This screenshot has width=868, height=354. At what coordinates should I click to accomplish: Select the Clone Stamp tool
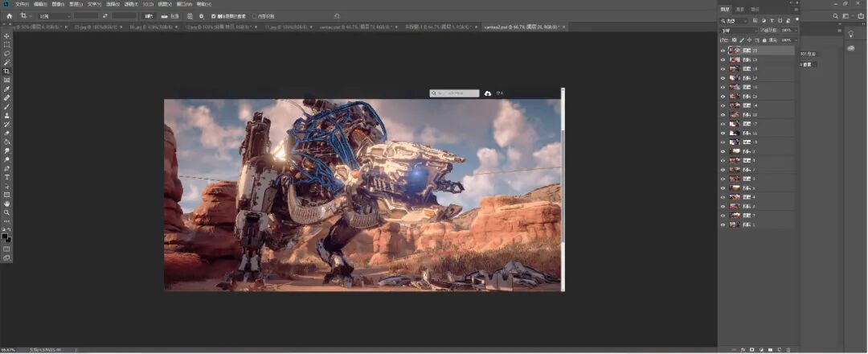tap(7, 115)
